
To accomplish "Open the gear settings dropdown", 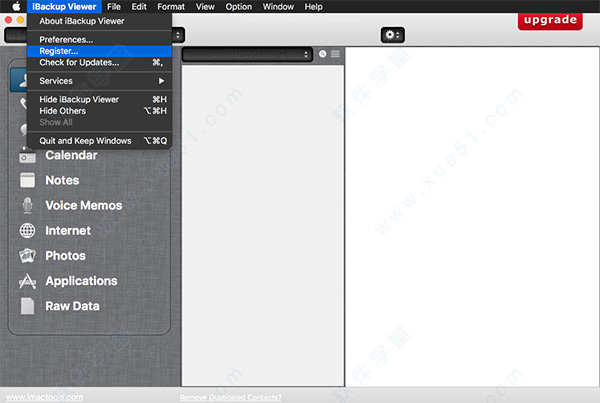I will coord(393,35).
